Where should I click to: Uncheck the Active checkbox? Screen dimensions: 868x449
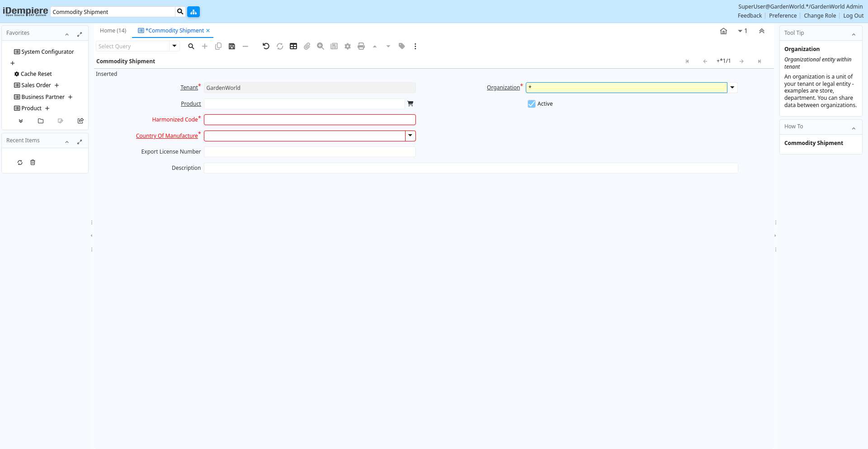tap(532, 104)
